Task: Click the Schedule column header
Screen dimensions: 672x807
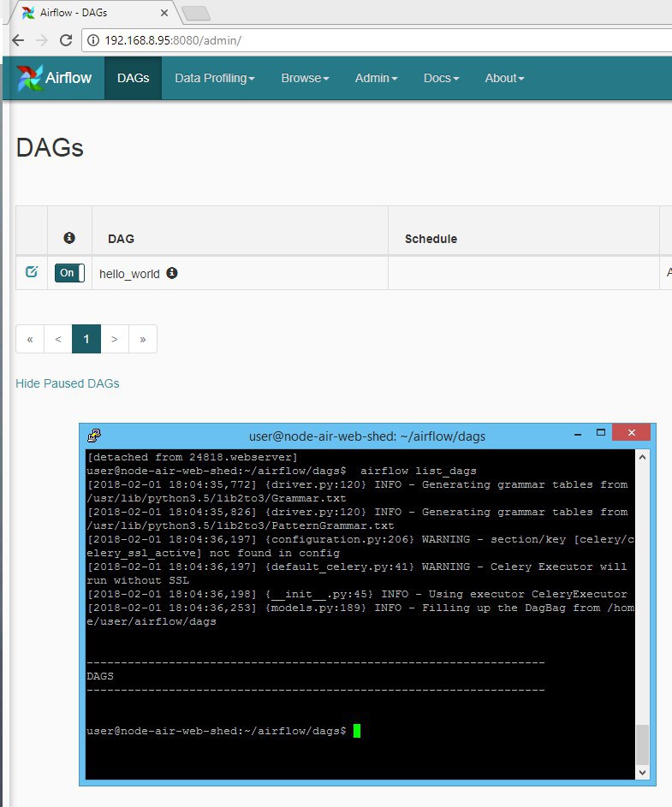Action: 431,239
